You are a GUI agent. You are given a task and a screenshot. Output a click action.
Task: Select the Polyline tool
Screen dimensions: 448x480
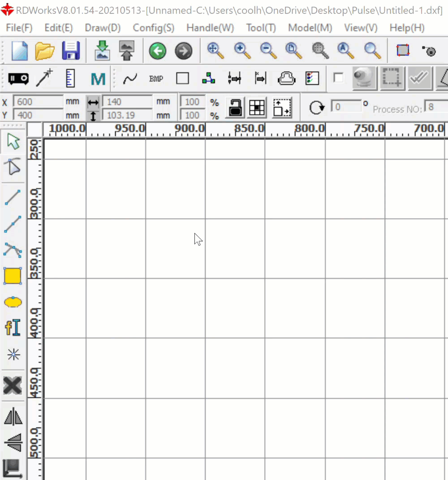point(13,224)
